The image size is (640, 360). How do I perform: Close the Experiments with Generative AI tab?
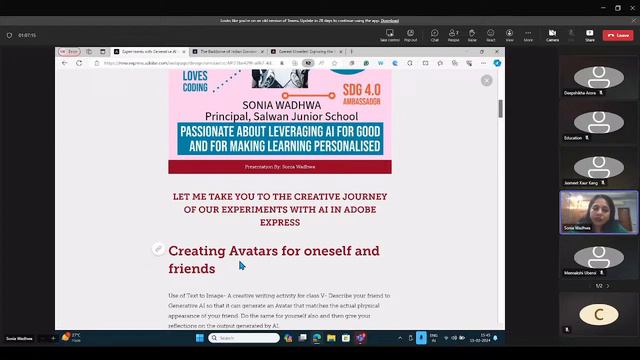(x=184, y=52)
